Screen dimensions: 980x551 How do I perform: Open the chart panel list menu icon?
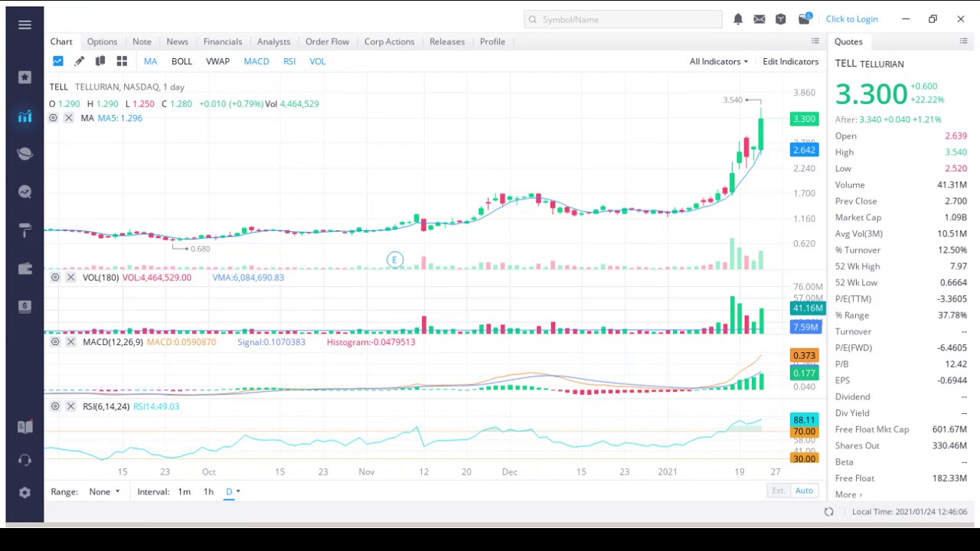tap(815, 41)
